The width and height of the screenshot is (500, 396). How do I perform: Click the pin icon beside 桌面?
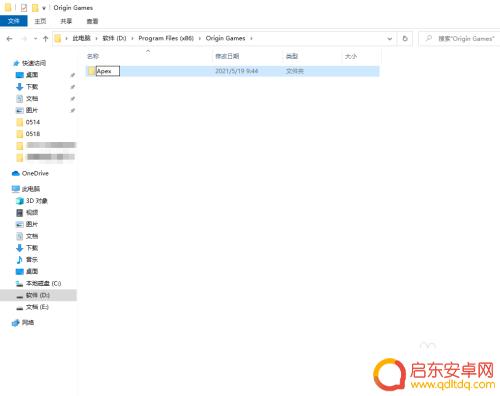pyautogui.click(x=72, y=75)
